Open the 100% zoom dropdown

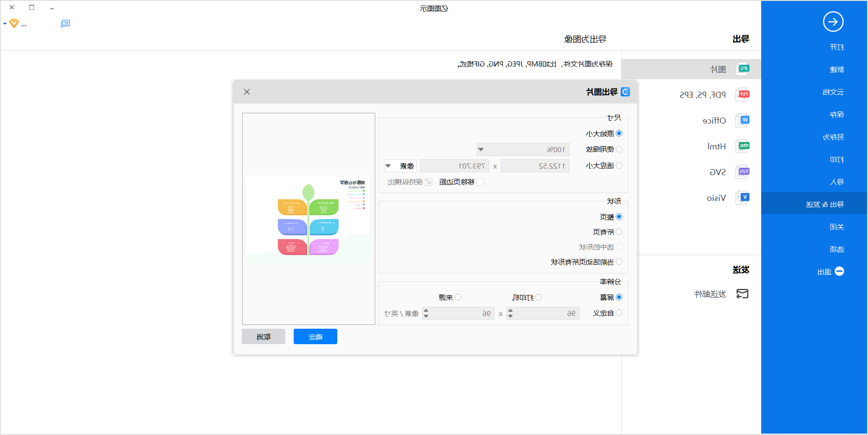pyautogui.click(x=523, y=149)
